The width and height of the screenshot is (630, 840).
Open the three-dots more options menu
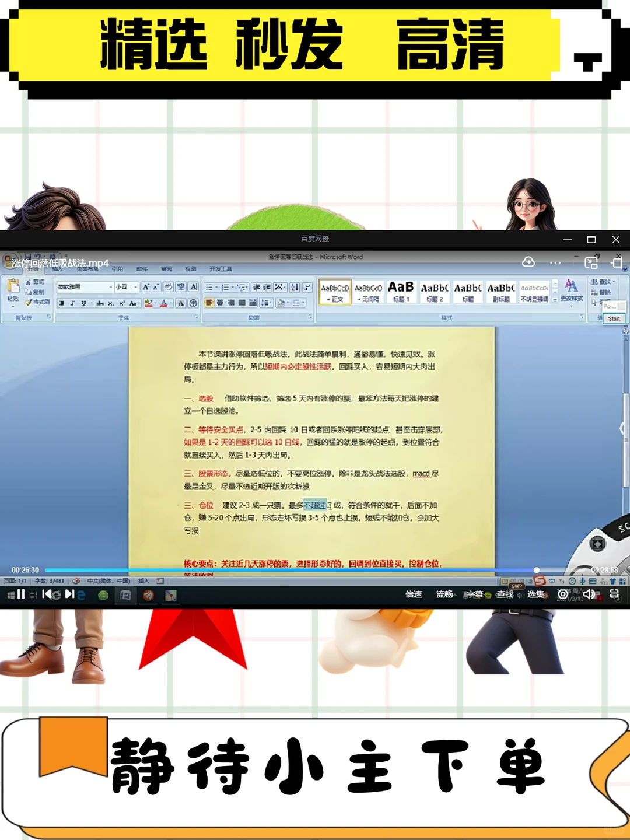555,262
